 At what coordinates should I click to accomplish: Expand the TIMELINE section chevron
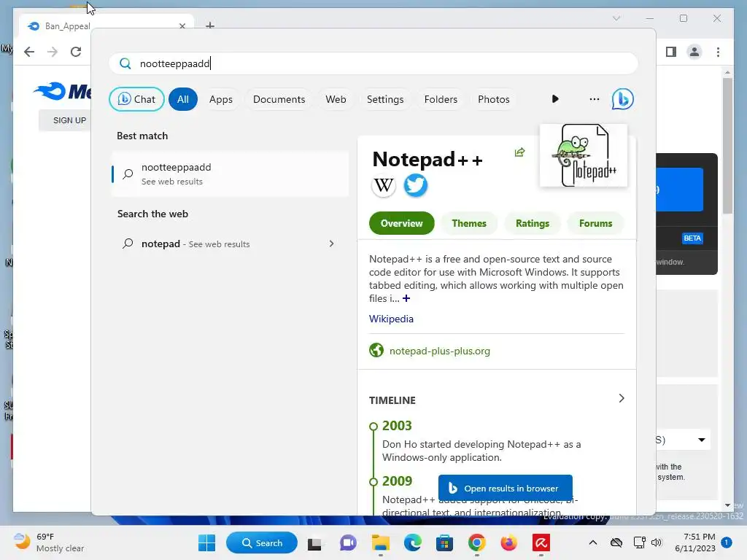622,398
